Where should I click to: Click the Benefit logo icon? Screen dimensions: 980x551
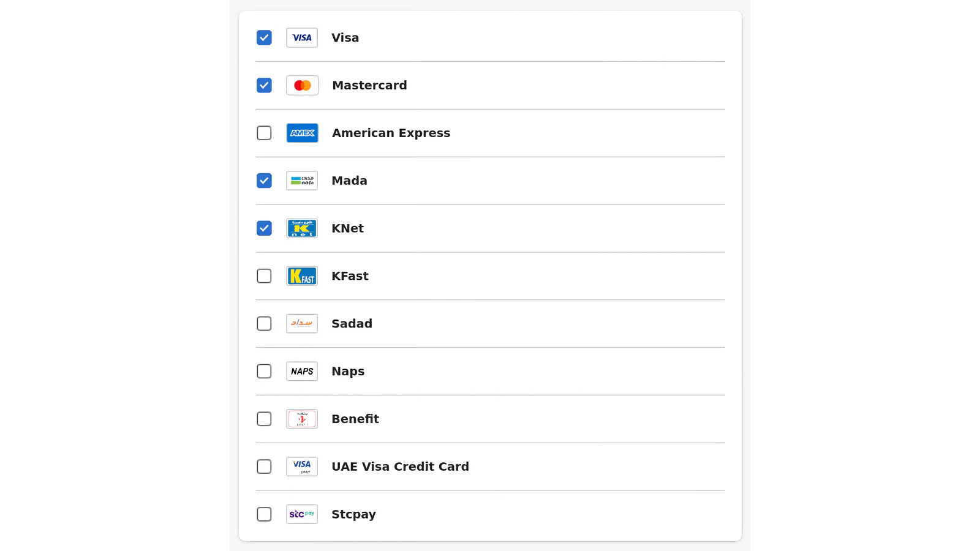(x=302, y=419)
